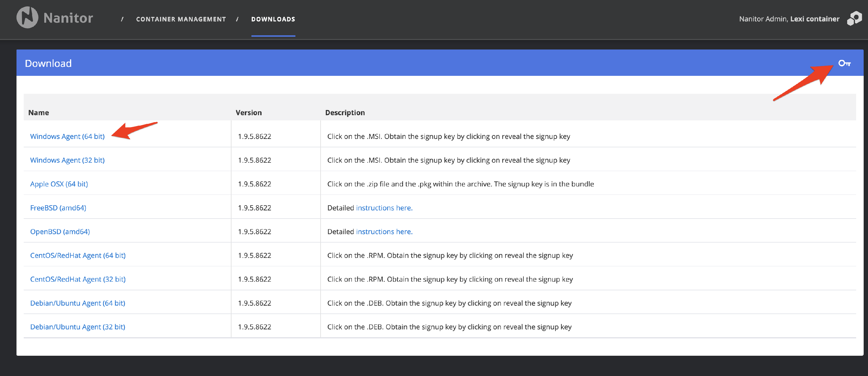Click the Version column header
This screenshot has width=868, height=376.
(x=249, y=113)
